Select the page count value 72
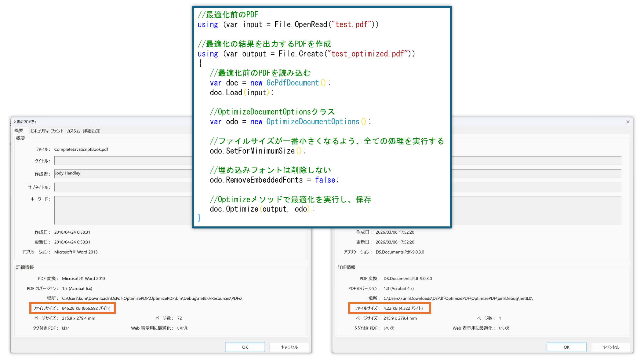This screenshot has height=362, width=644. coord(180,318)
